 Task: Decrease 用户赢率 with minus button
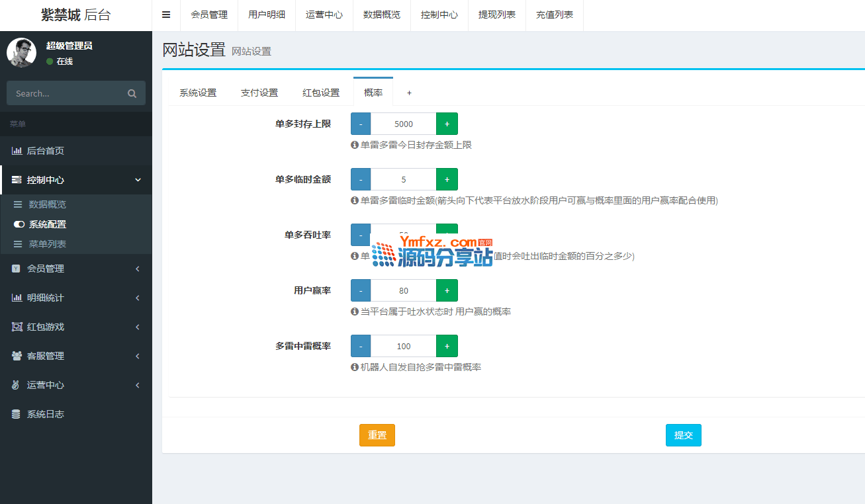(x=360, y=290)
